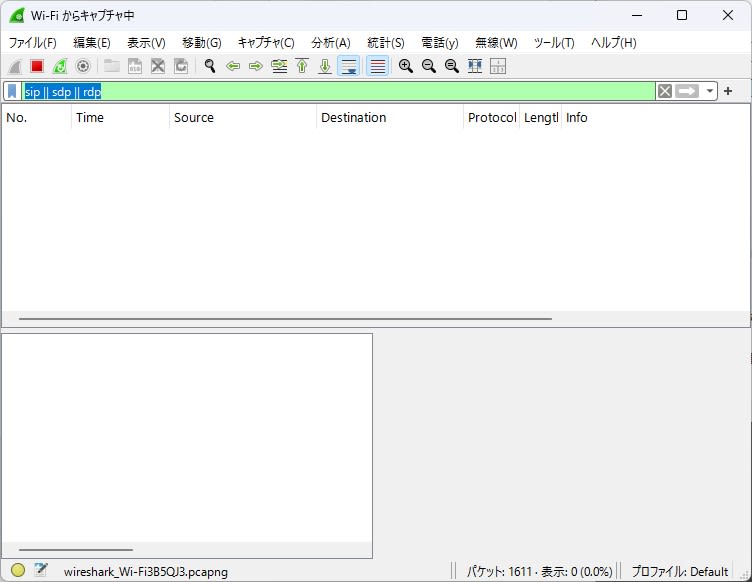752x582 pixels.
Task: Open capture options gear icon
Action: click(x=83, y=66)
